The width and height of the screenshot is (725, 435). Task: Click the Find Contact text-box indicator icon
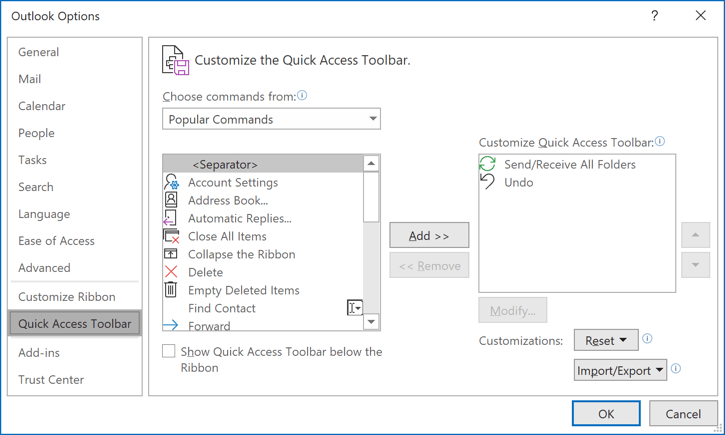355,307
